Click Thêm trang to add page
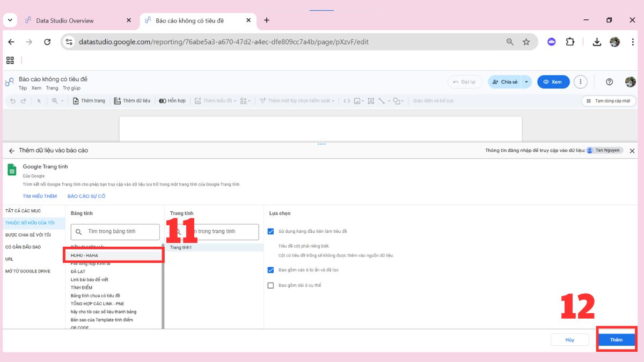 [x=89, y=101]
